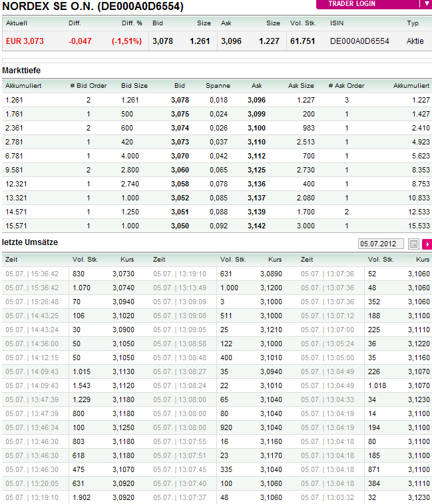Click trade time 15:36:42 with volume 830
432x504 pixels.
[32, 274]
